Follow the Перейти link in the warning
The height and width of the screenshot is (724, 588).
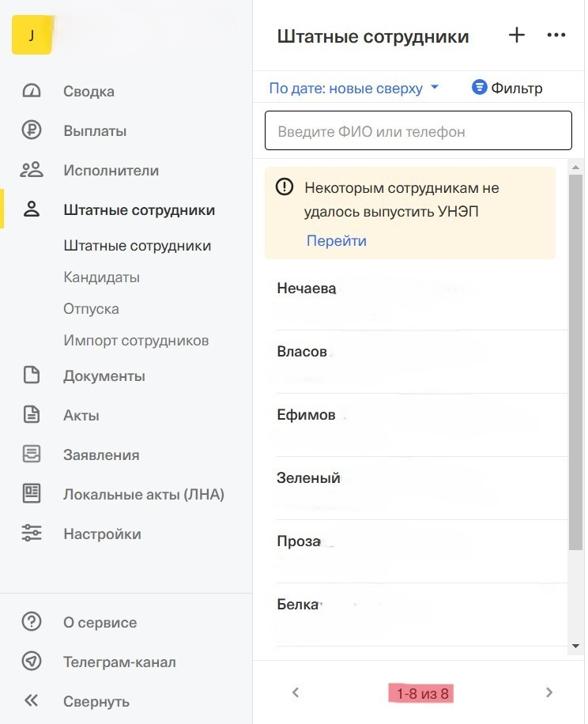[337, 241]
